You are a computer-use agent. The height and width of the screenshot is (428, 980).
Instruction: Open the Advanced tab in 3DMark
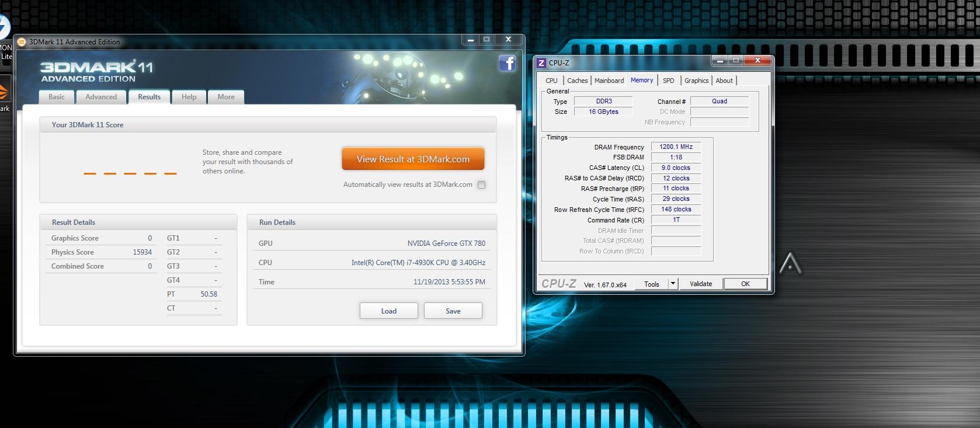(x=101, y=97)
